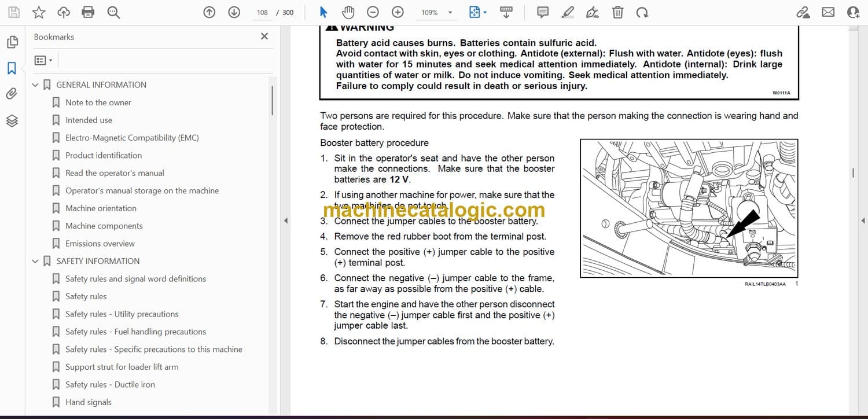Image resolution: width=868 pixels, height=419 pixels.
Task: Toggle the Layers panel icon
Action: [x=12, y=120]
